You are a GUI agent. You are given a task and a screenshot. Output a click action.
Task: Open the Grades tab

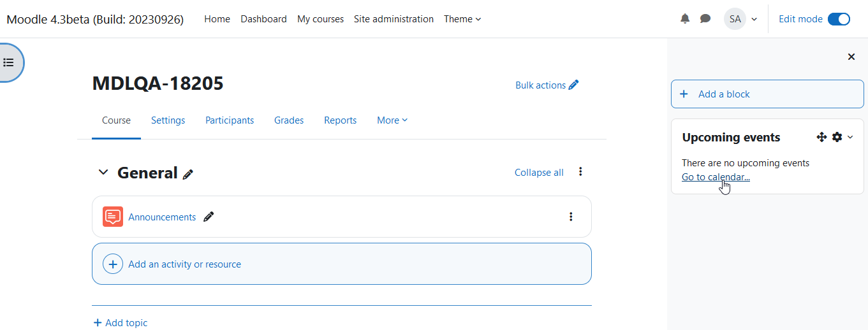click(x=289, y=120)
